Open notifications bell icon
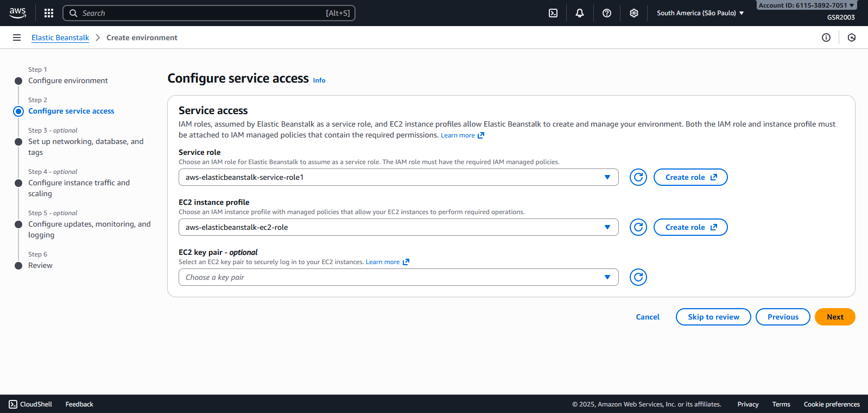The image size is (868, 413). [x=580, y=13]
